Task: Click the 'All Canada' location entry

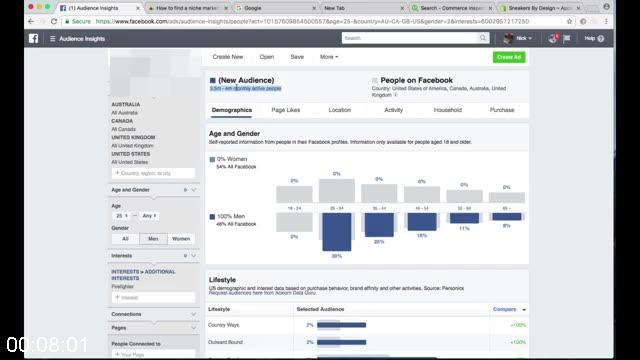Action: coord(124,129)
